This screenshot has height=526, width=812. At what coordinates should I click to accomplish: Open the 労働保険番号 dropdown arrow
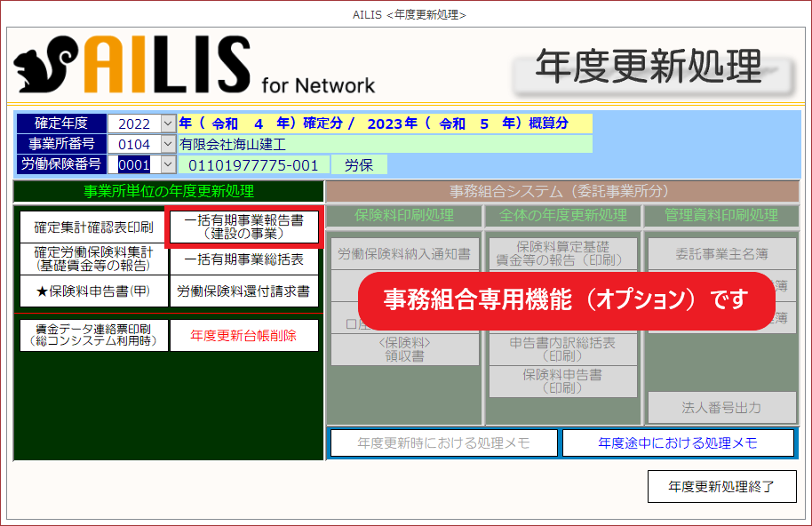168,164
